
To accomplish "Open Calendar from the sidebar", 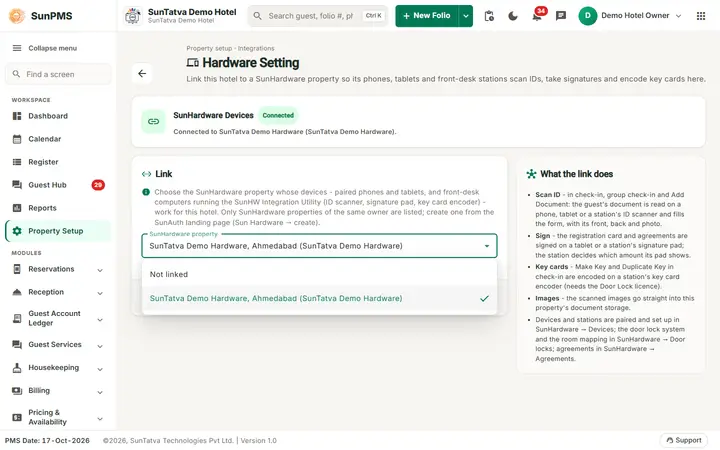I will point(58,139).
